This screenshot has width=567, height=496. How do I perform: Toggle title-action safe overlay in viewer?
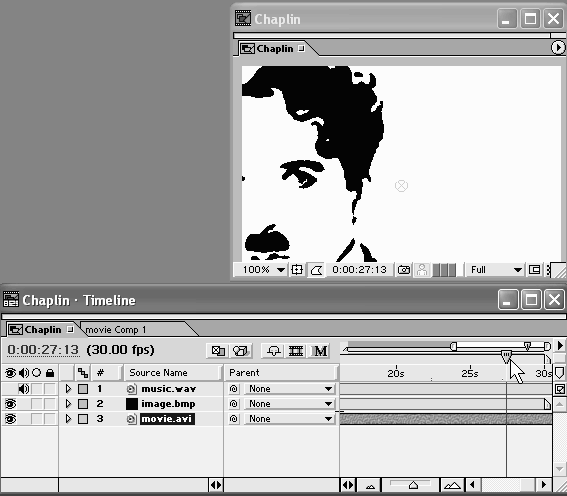click(x=297, y=270)
